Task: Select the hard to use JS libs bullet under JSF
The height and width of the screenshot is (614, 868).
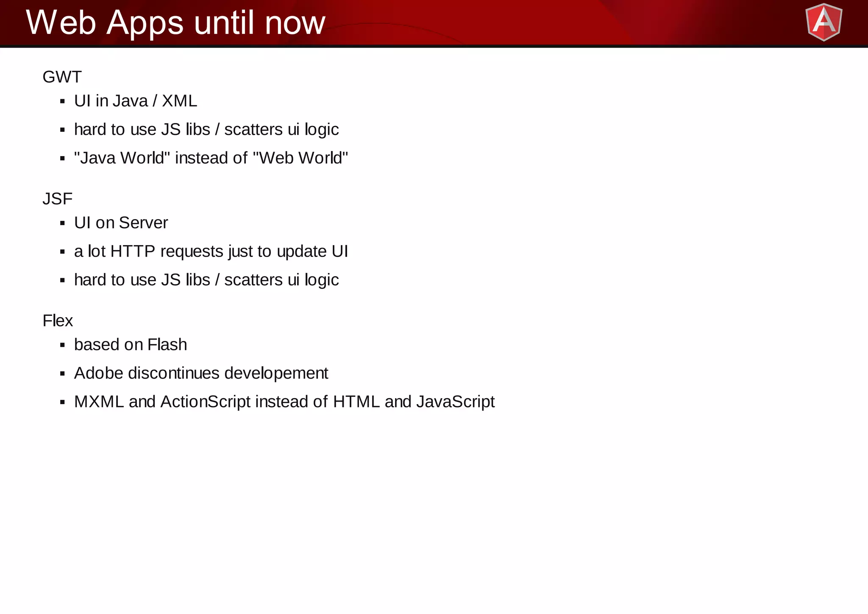Action: click(x=206, y=280)
